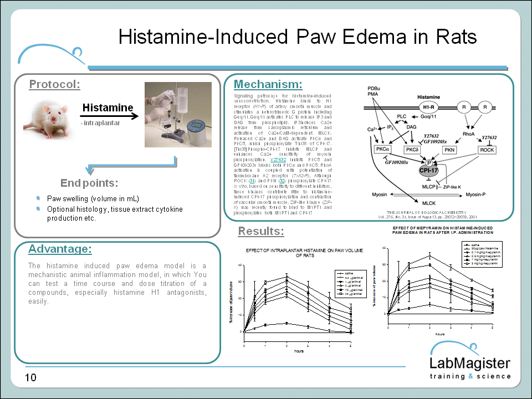Click the legend box of the intraplantar histamine chart
532x399 pixels.
[x=351, y=284]
